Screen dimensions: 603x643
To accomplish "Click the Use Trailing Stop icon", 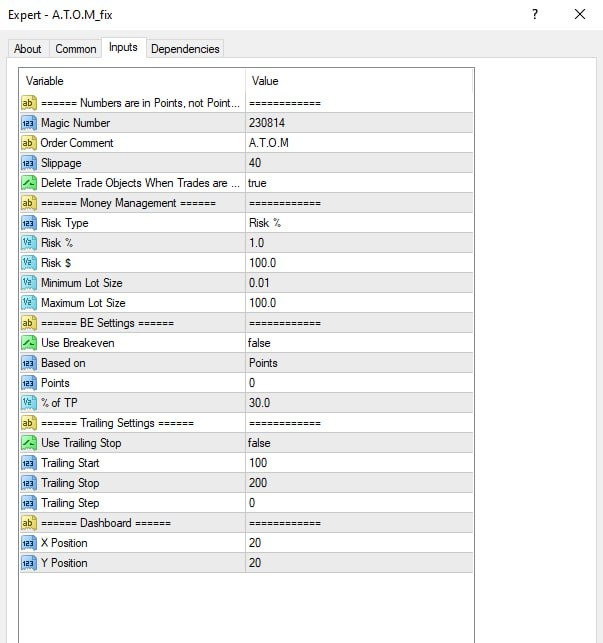I will [29, 443].
